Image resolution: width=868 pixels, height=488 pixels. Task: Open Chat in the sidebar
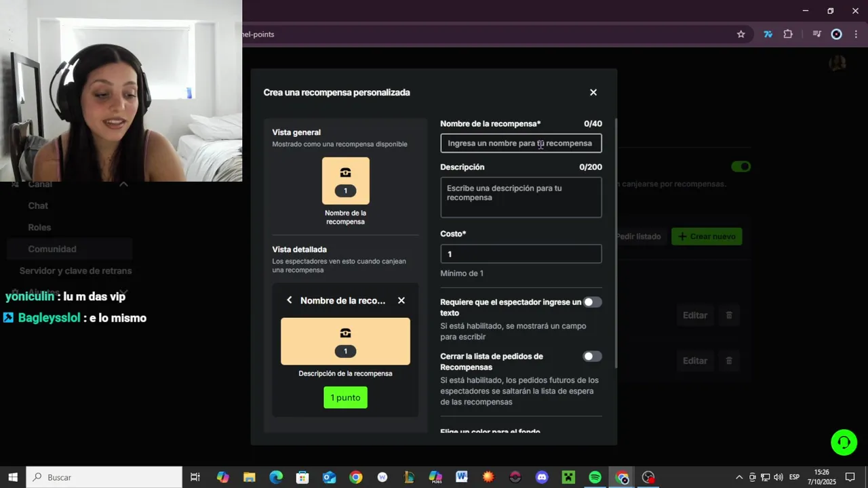pyautogui.click(x=38, y=205)
